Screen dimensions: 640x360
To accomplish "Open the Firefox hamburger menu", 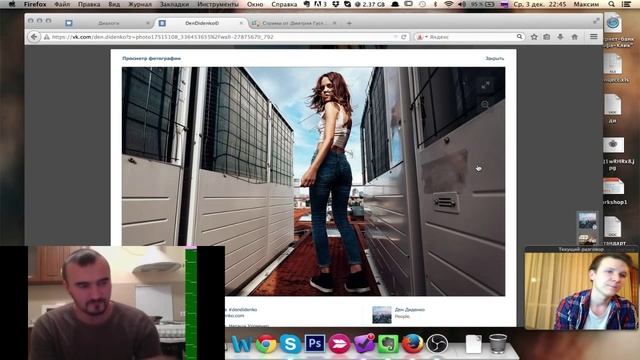I will click(593, 37).
